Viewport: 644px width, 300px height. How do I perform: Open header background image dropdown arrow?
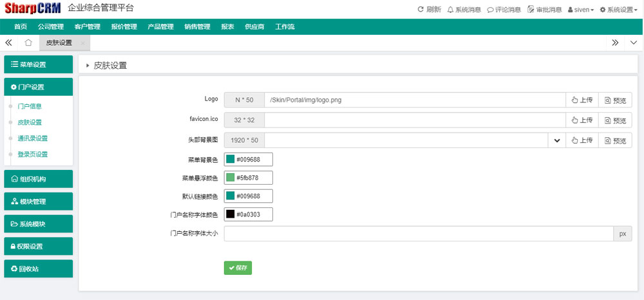click(x=556, y=140)
